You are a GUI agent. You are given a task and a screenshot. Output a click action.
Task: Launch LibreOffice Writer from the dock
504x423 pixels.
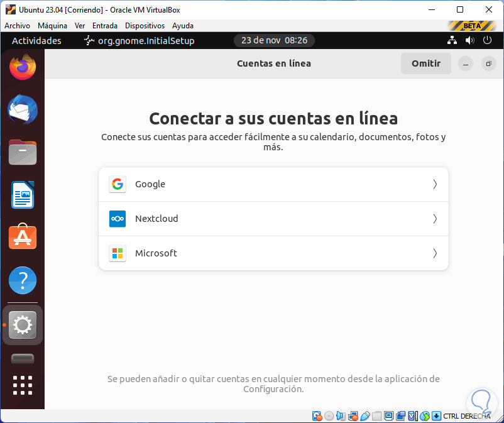point(23,195)
